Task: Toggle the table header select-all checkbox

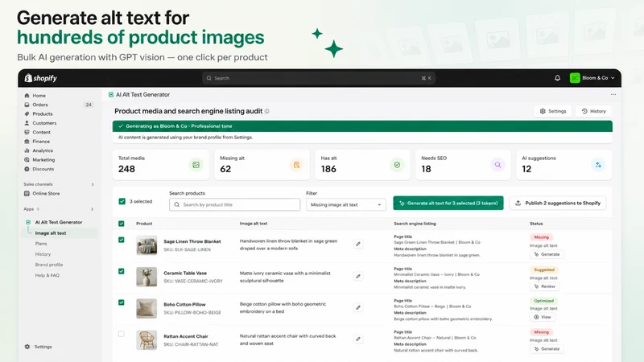Action: [122, 224]
